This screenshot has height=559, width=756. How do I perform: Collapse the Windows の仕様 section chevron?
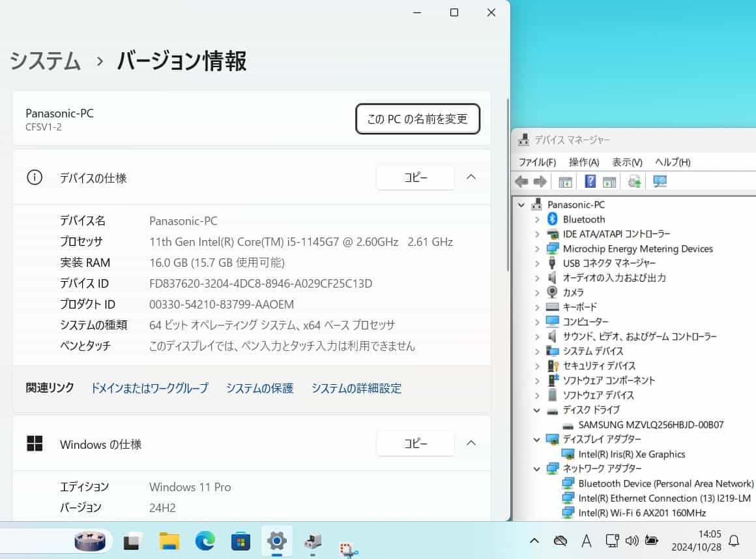(471, 444)
